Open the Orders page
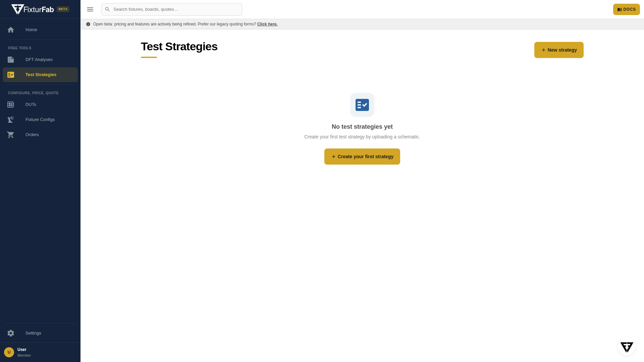 [40, 135]
